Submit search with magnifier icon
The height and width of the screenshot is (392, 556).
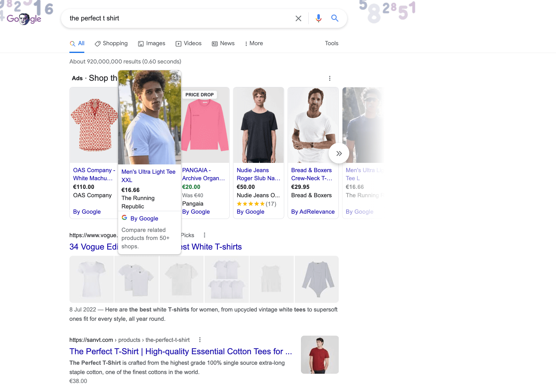[x=335, y=18]
